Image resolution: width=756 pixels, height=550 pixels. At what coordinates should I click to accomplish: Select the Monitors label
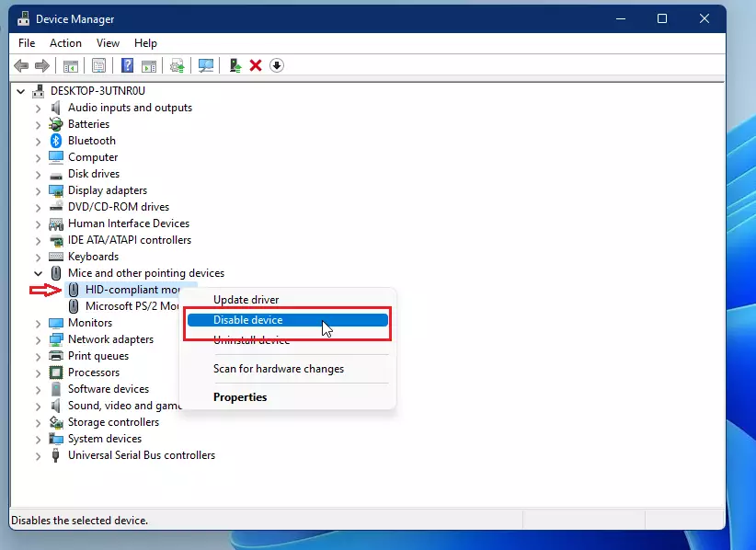tap(90, 323)
